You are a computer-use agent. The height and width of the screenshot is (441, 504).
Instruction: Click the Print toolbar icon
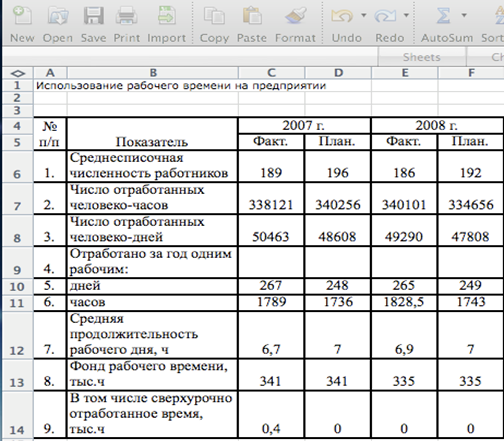(x=127, y=15)
